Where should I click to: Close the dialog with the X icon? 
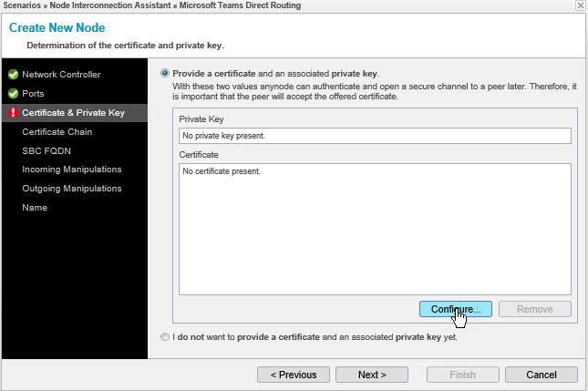[x=580, y=6]
